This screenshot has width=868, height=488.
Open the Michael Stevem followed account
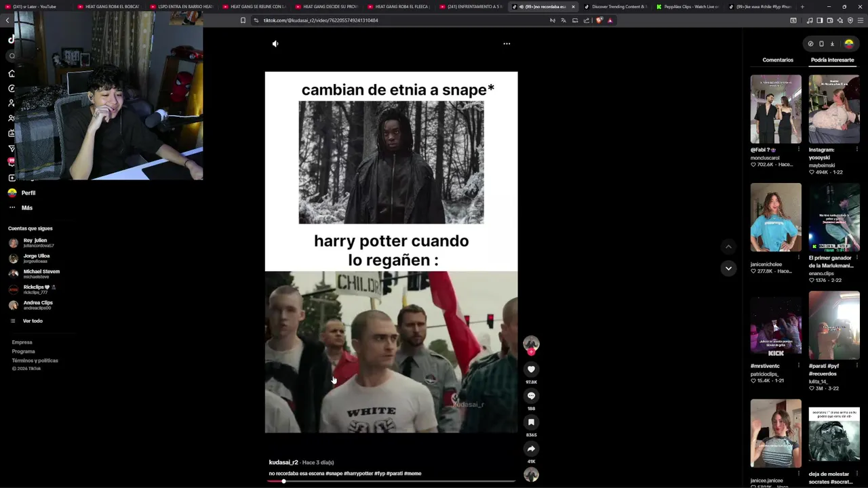click(x=34, y=274)
